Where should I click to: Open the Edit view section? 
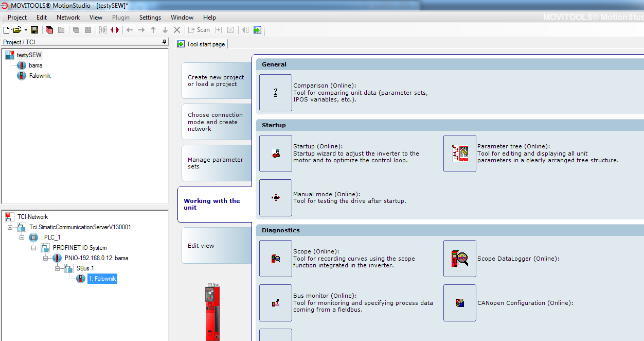[x=217, y=246]
